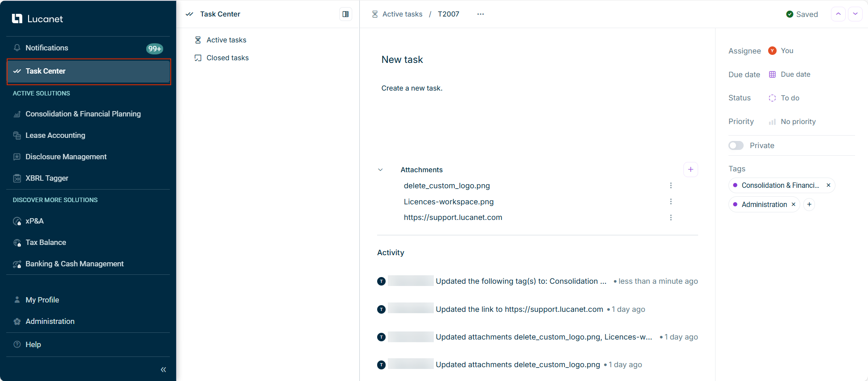Collapse the left sidebar navigation
This screenshot has width=868, height=381.
[x=163, y=369]
